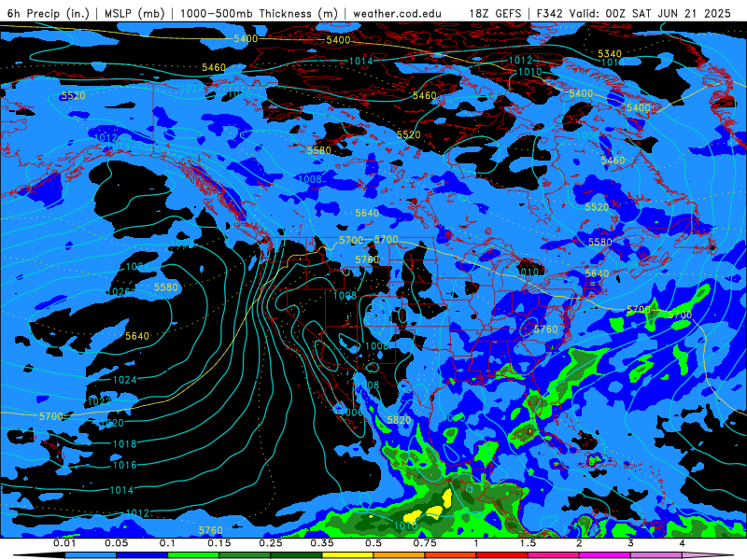747x560 pixels.
Task: Click the "0.35" legend value
Action: 322,543
